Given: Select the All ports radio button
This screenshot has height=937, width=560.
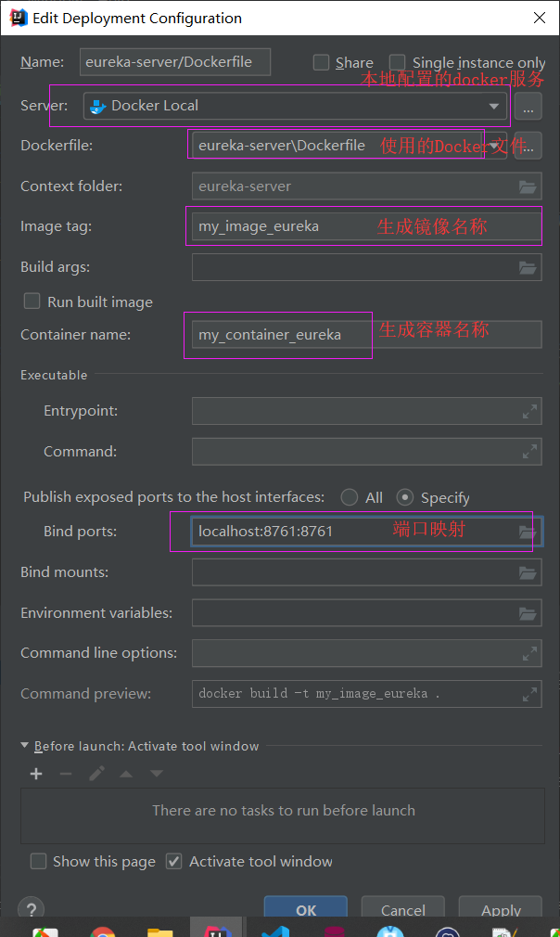Looking at the screenshot, I should (x=350, y=497).
